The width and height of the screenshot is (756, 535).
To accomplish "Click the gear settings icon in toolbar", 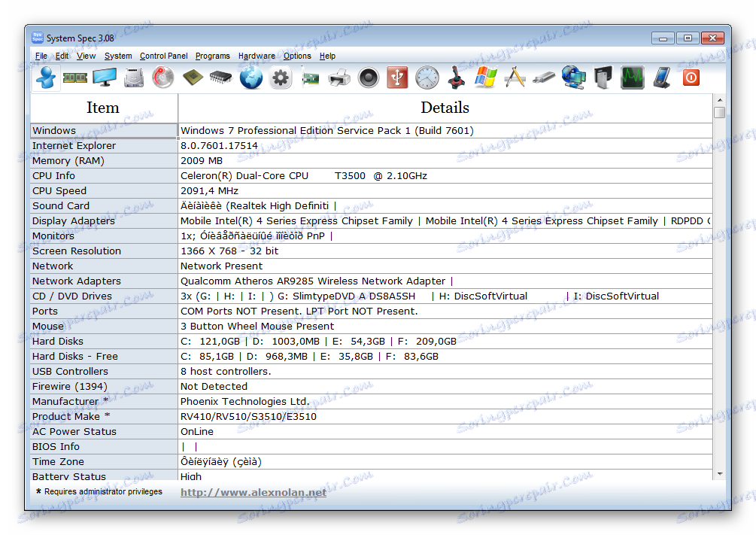I will click(x=281, y=78).
